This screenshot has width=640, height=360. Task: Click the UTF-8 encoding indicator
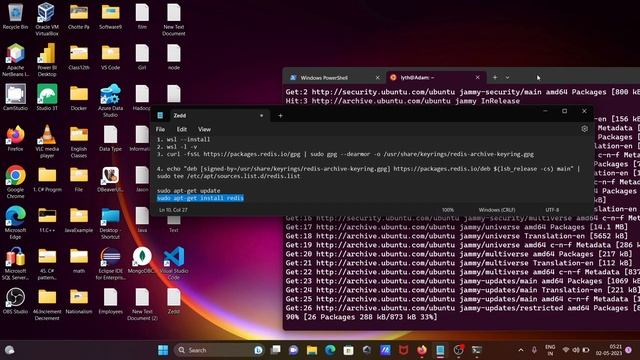[x=552, y=210]
